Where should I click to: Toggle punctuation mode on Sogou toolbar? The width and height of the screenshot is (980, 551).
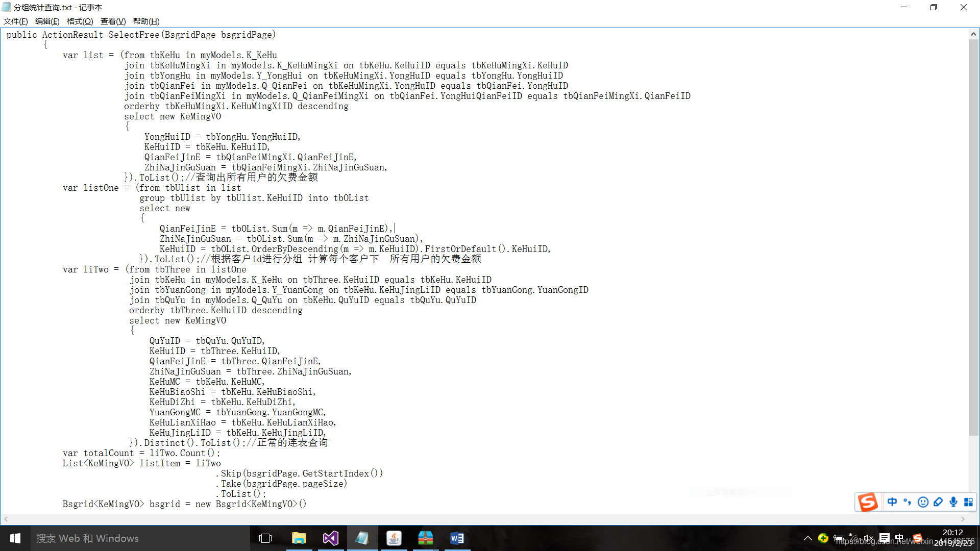(907, 502)
